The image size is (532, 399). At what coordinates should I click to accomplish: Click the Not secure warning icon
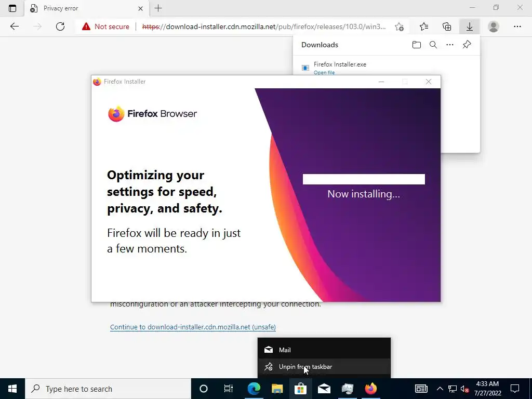86,26
